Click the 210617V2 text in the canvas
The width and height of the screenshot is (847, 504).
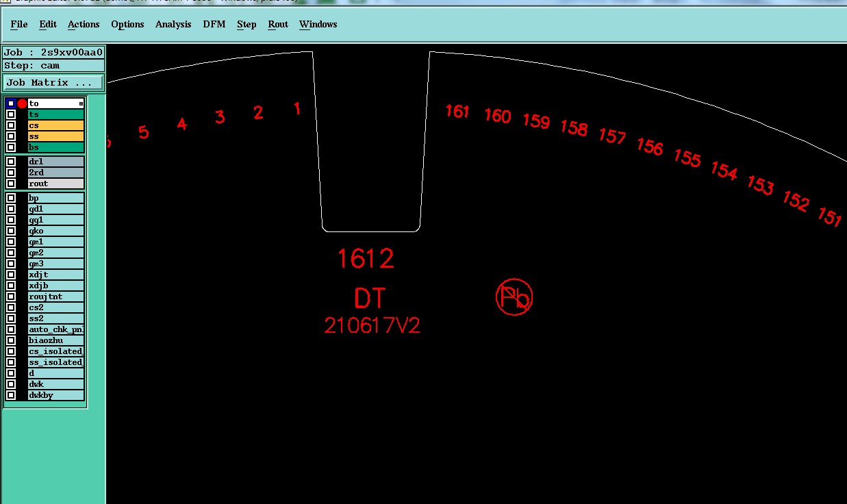(x=372, y=325)
